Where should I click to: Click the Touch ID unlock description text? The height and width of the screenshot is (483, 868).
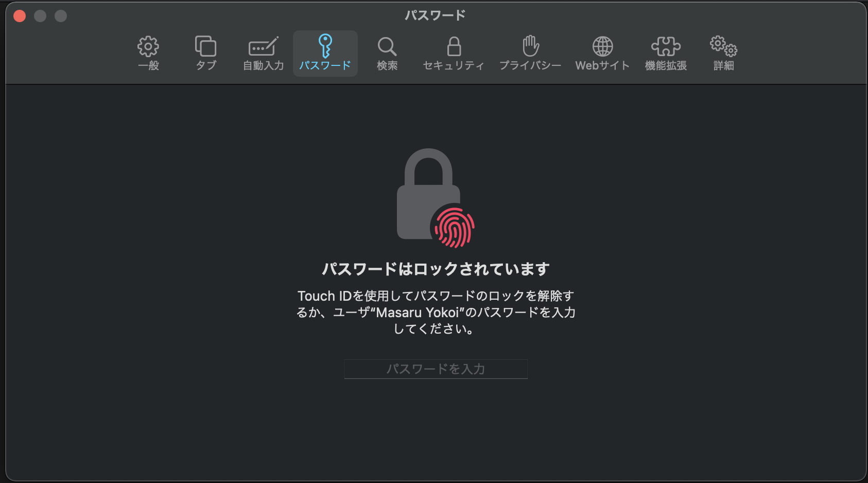[x=436, y=312]
